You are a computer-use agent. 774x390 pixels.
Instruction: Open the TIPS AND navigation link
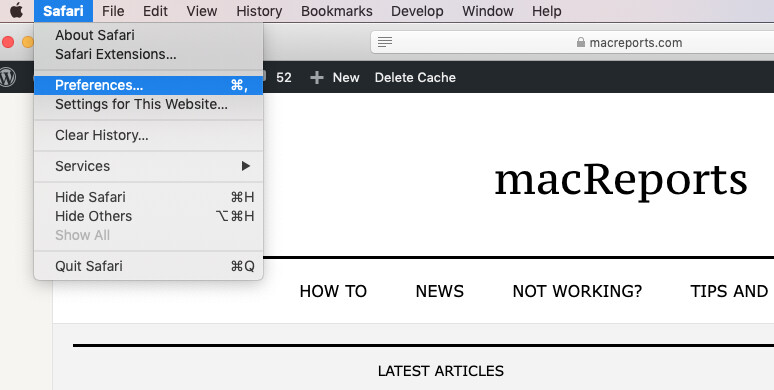coord(729,291)
